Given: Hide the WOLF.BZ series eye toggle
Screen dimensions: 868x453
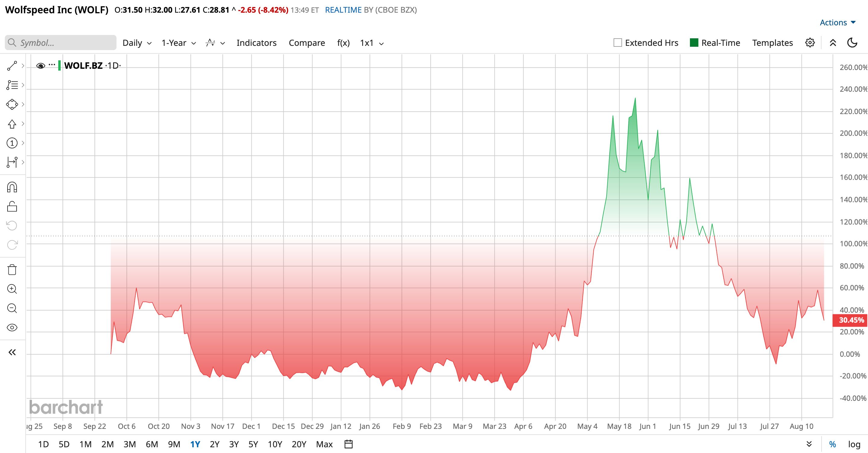Looking at the screenshot, I should pyautogui.click(x=40, y=66).
